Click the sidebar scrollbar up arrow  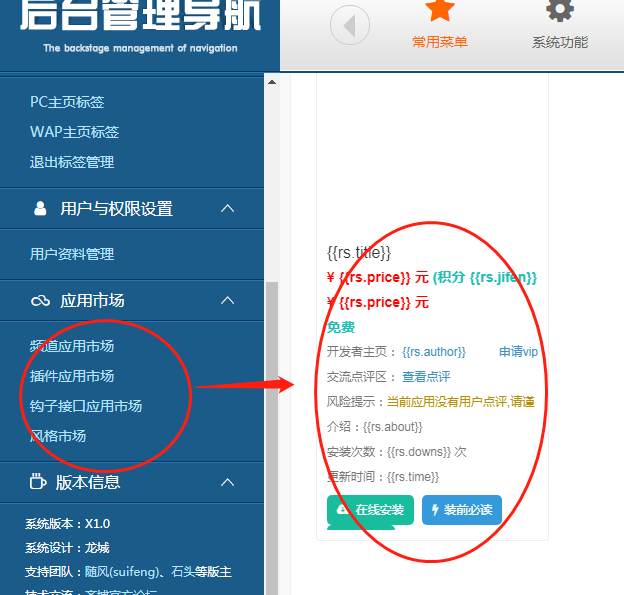click(272, 84)
